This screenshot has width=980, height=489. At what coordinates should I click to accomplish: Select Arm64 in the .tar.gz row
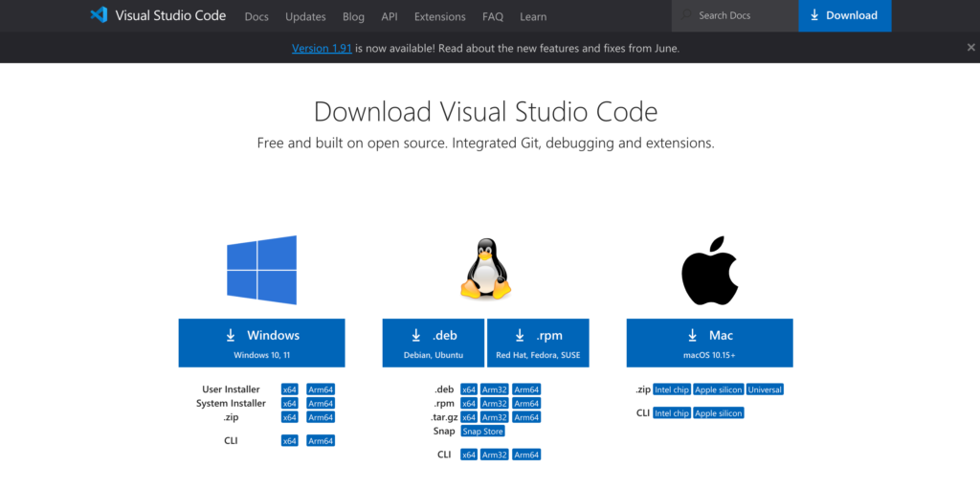tap(526, 417)
